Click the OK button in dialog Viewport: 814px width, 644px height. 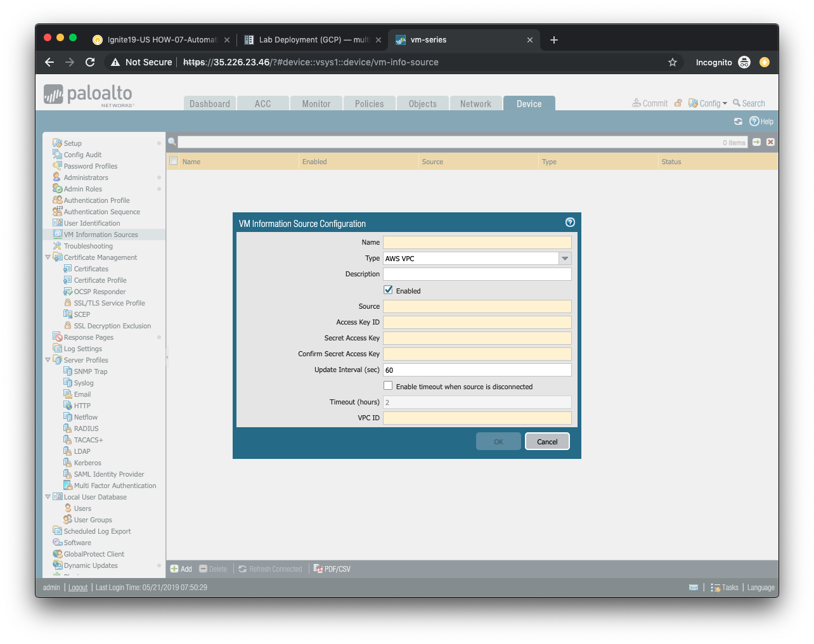click(x=498, y=441)
